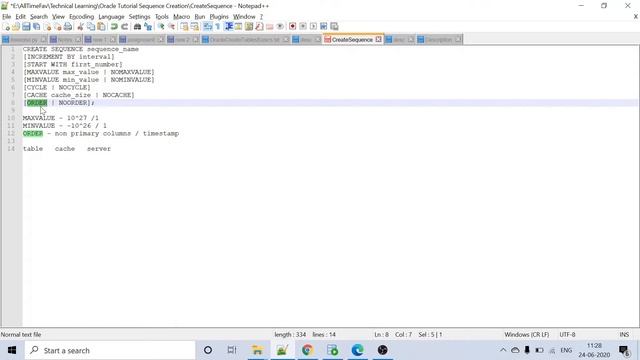Click the INS indicator in status bar
Screen dimensions: 640x360
(624, 334)
